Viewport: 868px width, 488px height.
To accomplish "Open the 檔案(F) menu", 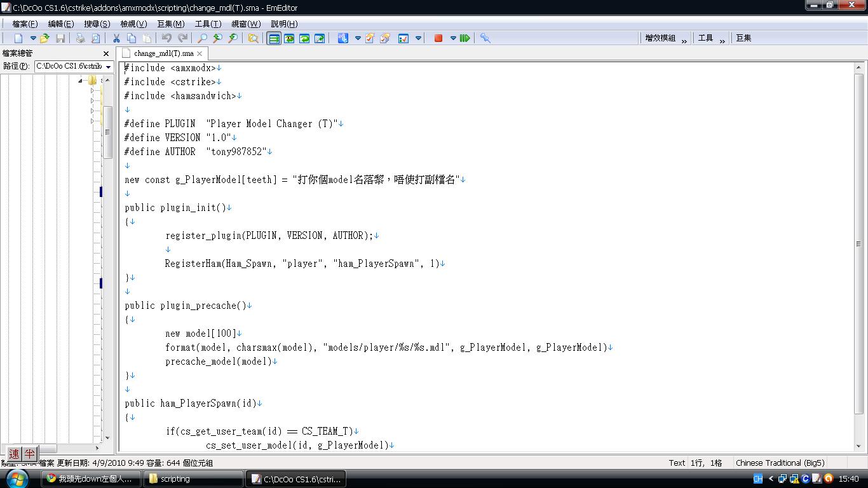I will click(25, 24).
